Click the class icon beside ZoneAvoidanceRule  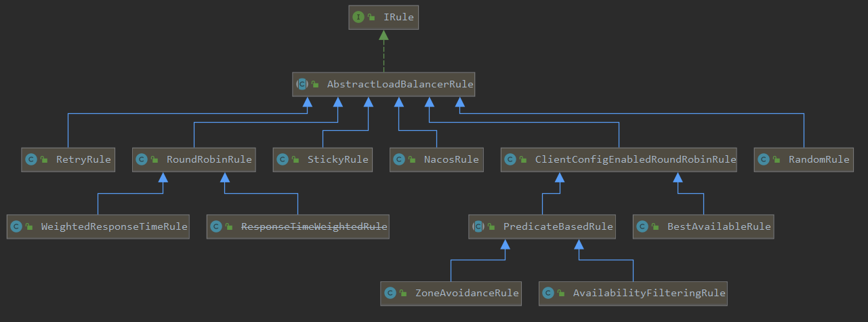(390, 294)
